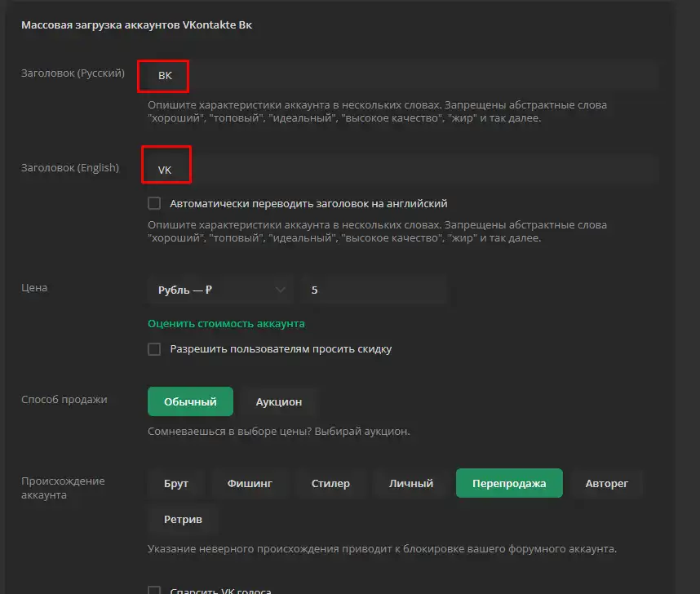This screenshot has width=700, height=594.
Task: Switch sale method to Аукцион
Action: [x=278, y=401]
